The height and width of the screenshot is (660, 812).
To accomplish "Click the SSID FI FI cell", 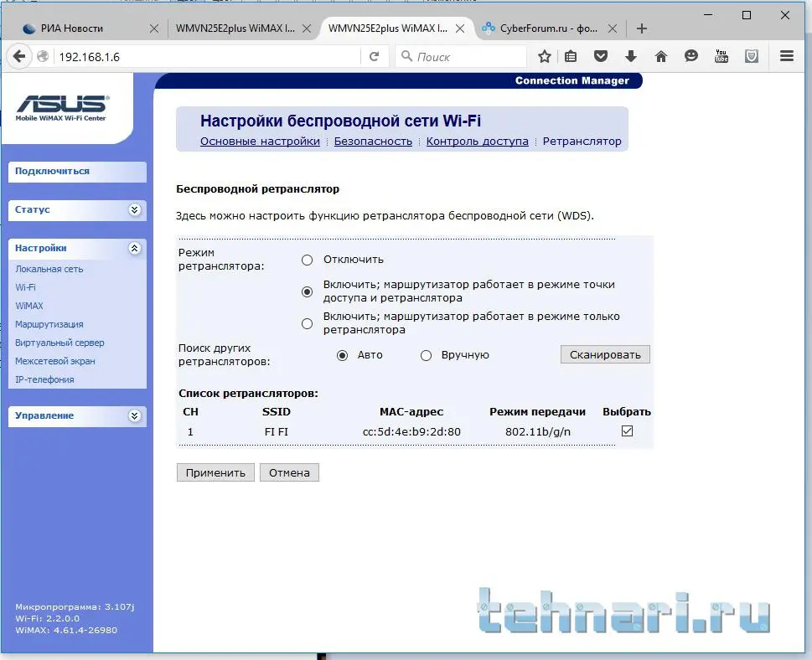I will point(276,431).
